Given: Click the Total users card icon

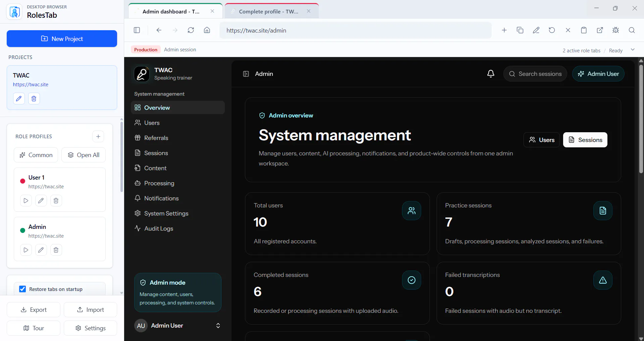Looking at the screenshot, I should [411, 211].
